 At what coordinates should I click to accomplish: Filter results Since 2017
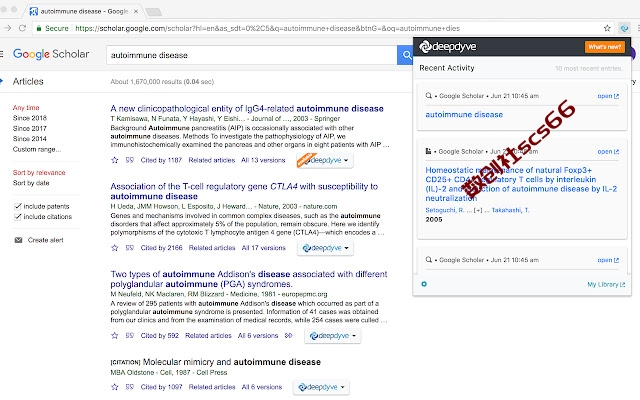pos(30,129)
